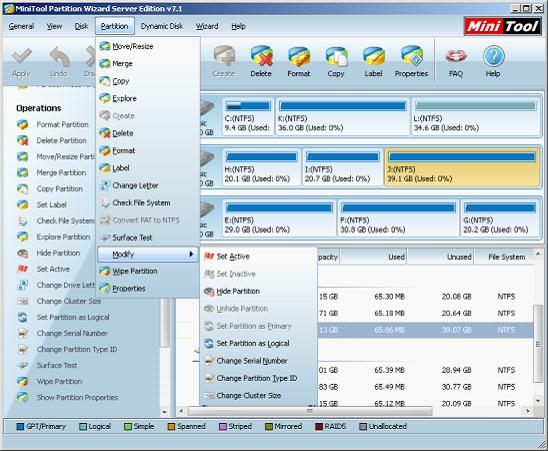This screenshot has height=451, width=548.
Task: Select Change Partition Type ID in submenu
Action: (257, 378)
